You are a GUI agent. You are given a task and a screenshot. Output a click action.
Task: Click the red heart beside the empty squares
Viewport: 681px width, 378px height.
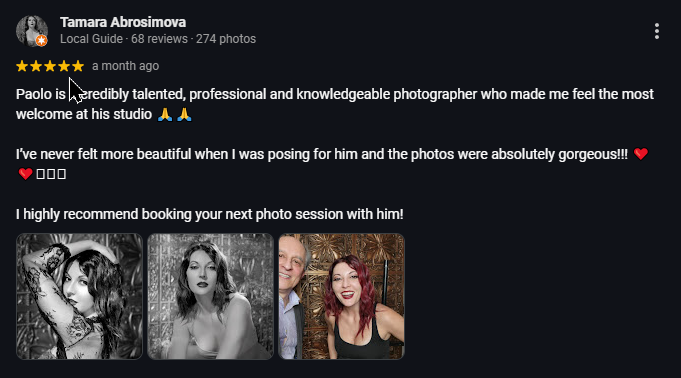pos(25,174)
